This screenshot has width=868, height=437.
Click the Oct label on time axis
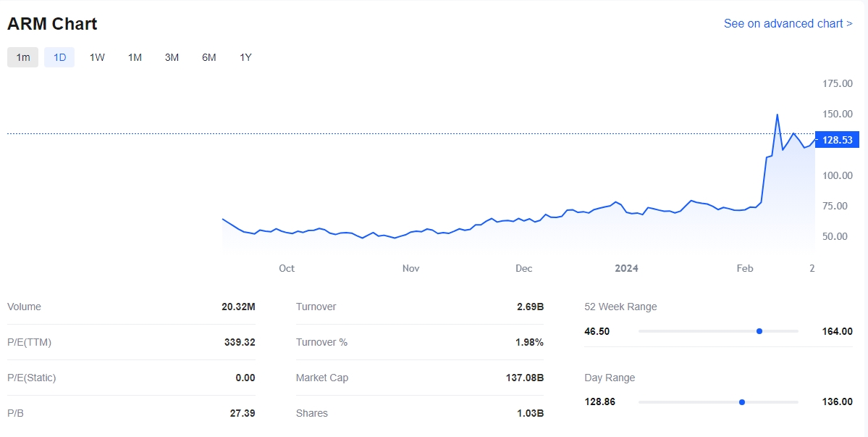[287, 269]
